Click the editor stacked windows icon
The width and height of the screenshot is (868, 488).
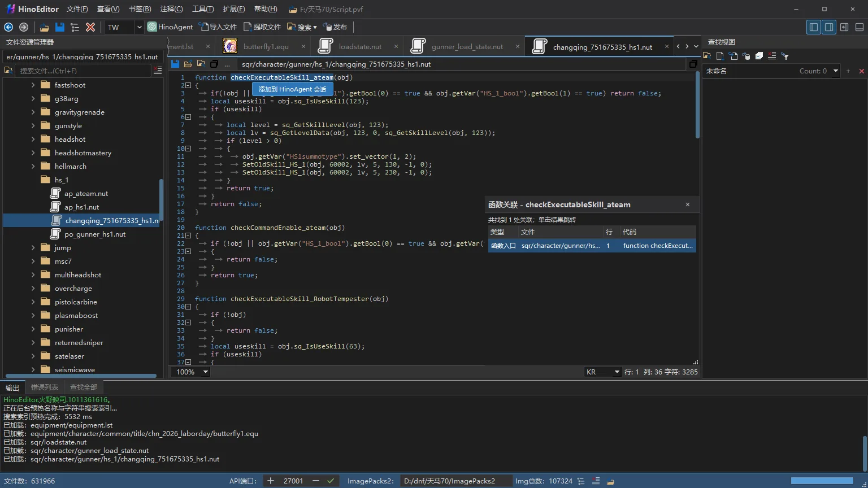pos(214,64)
